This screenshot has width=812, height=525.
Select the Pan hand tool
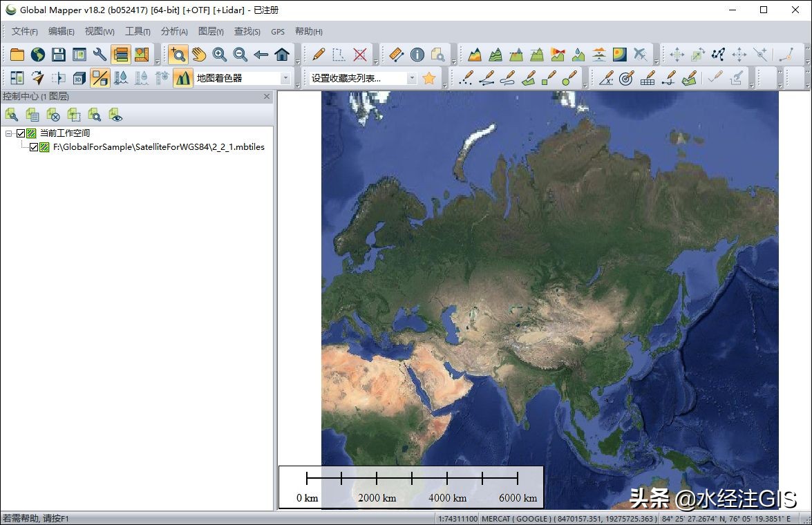tap(199, 55)
